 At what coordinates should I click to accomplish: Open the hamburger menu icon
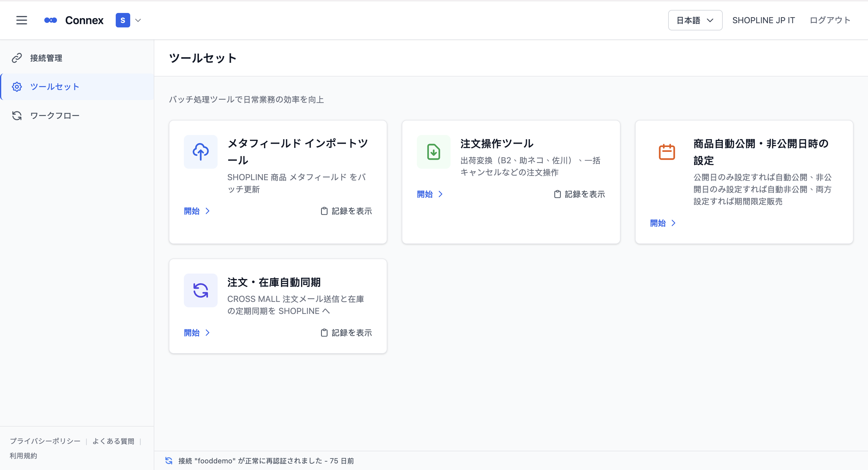(x=22, y=20)
